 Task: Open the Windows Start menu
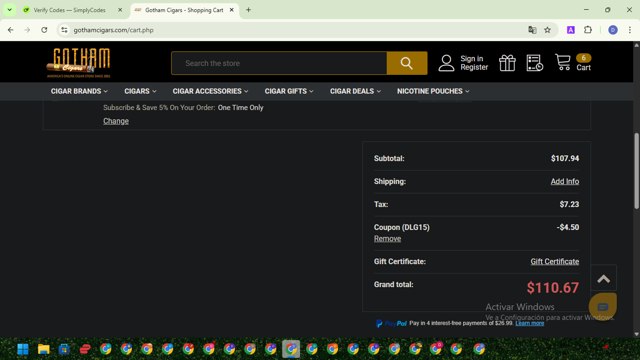pyautogui.click(x=23, y=349)
